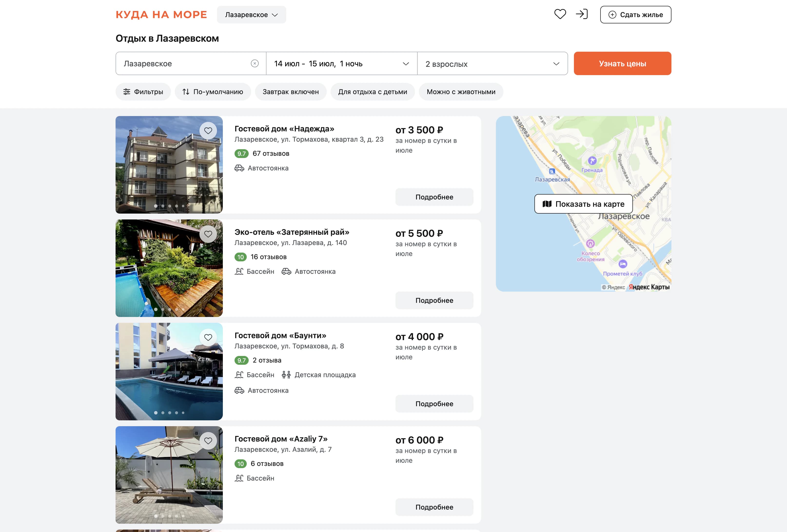This screenshot has height=532, width=787.
Task: Click the 9.7 rating badge of «Надежда»
Action: [241, 154]
